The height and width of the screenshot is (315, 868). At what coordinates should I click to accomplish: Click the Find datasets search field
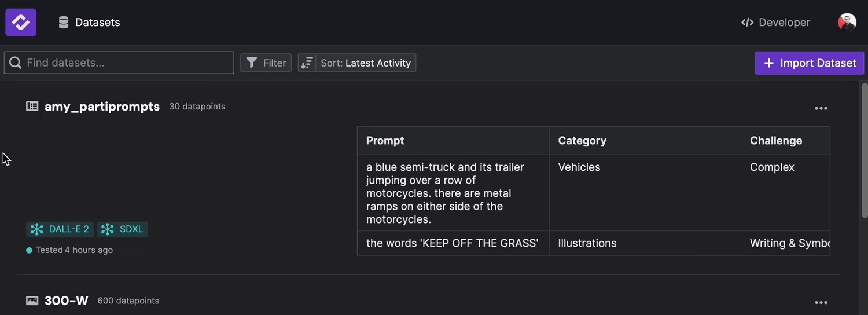(127, 63)
